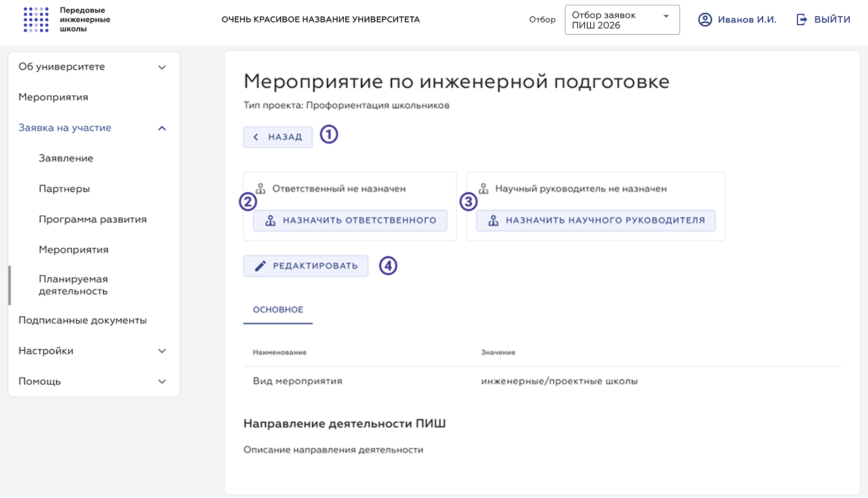Click icon beside 'Ответственный не назначен'
868x498 pixels.
pos(260,189)
